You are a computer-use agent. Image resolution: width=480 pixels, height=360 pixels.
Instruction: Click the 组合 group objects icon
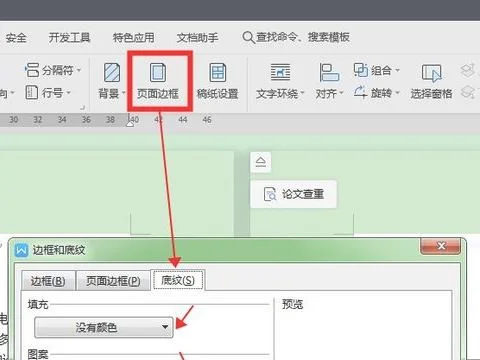click(x=361, y=70)
